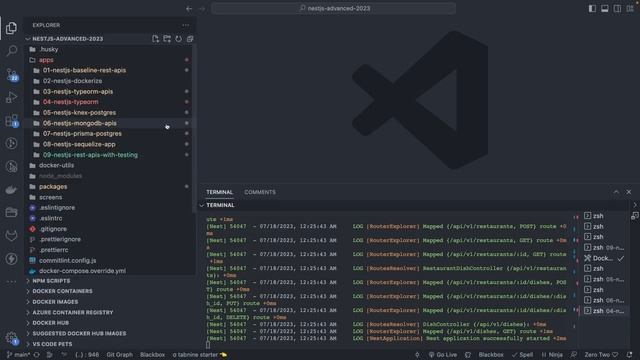Refresh the Explorer file tree

click(178, 39)
